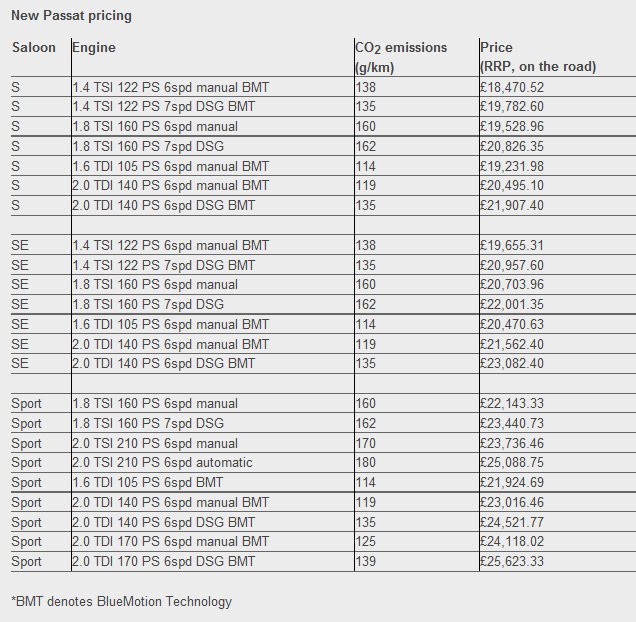636x622 pixels.
Task: Click the CO2 emissions column header
Action: (401, 57)
